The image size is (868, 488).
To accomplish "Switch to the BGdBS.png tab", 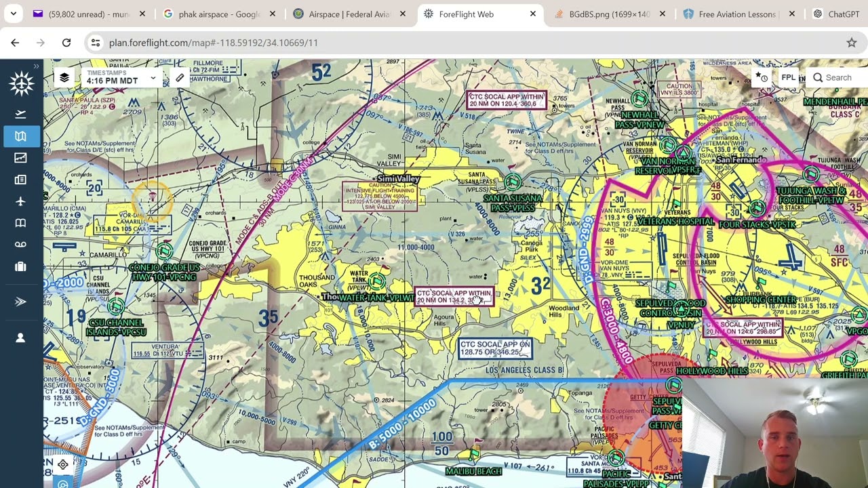I will (x=610, y=14).
